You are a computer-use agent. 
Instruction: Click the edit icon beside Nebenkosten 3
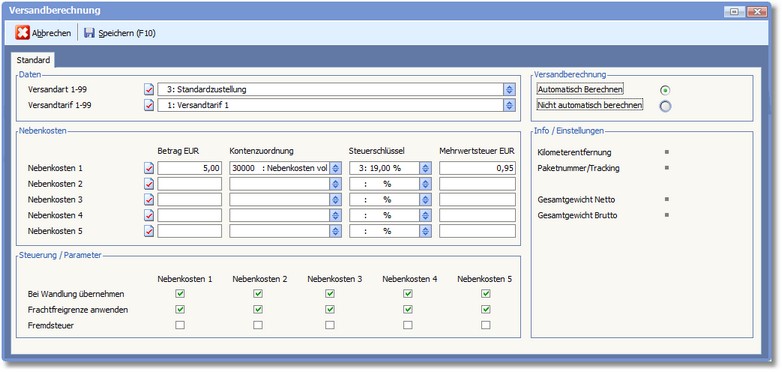149,199
